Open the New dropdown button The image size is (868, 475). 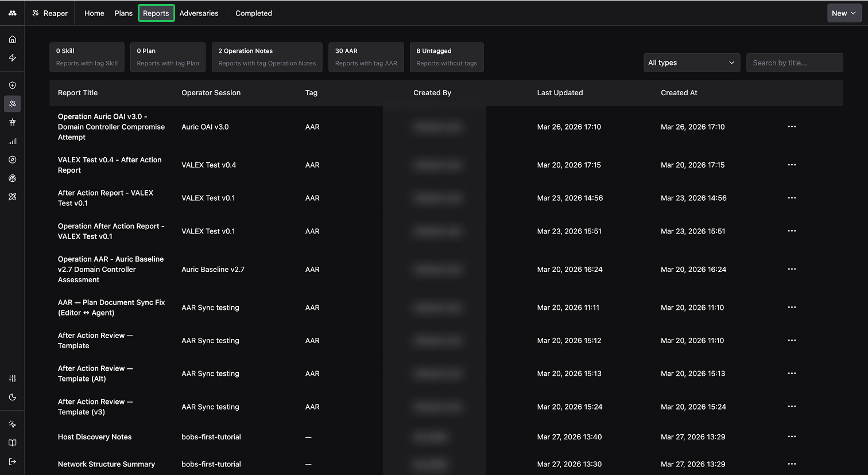click(844, 13)
